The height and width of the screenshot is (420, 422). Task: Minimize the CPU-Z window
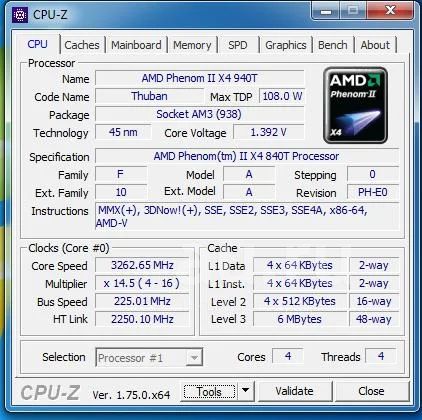coord(326,11)
